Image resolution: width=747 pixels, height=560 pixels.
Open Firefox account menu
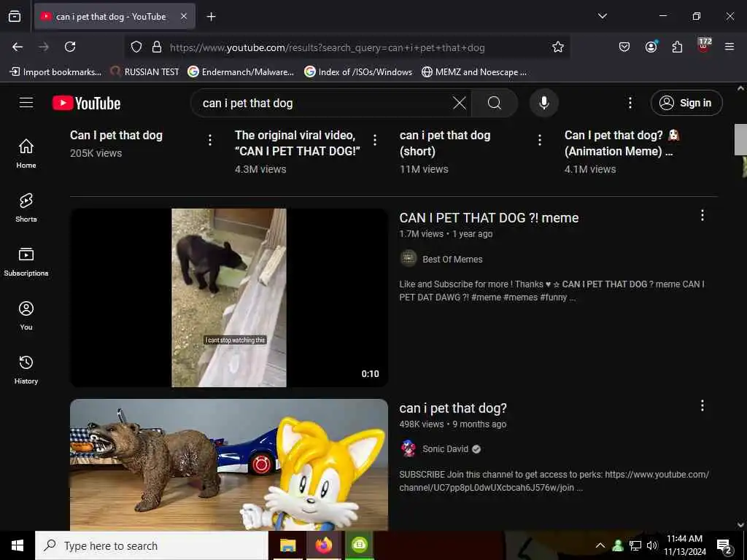651,47
